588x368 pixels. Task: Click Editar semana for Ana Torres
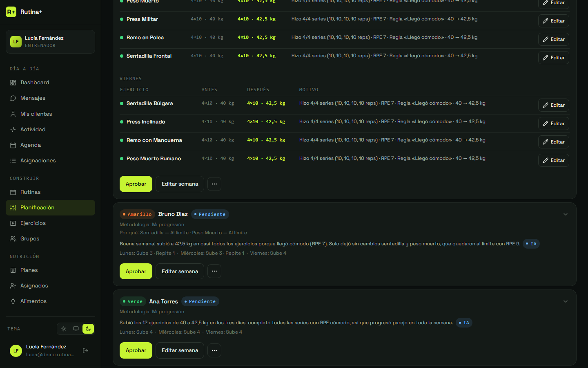(x=180, y=350)
